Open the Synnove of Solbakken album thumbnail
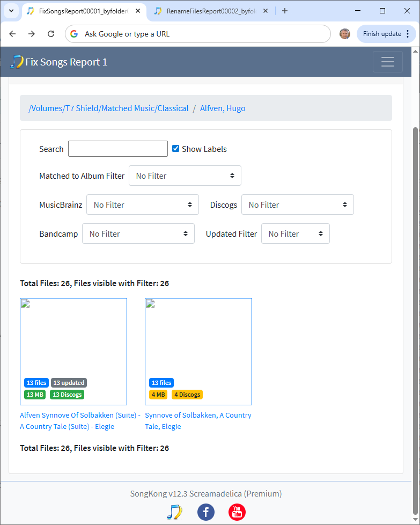The image size is (420, 525). pyautogui.click(x=198, y=351)
